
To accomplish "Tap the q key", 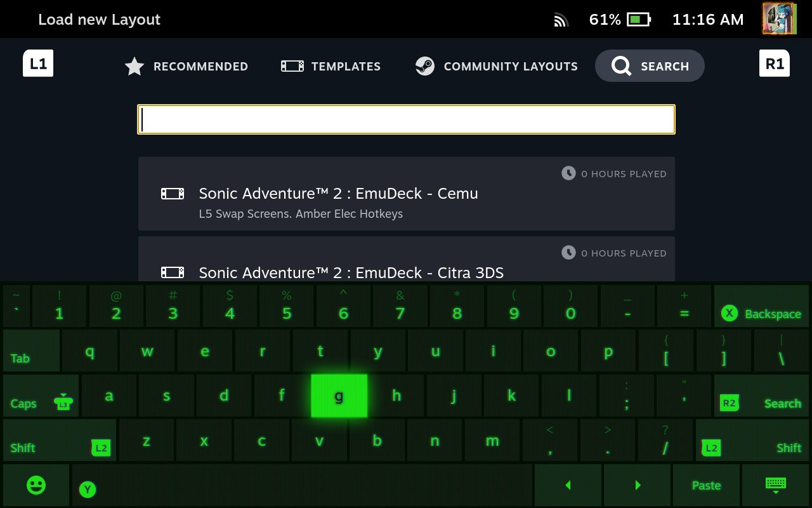I will [x=89, y=351].
